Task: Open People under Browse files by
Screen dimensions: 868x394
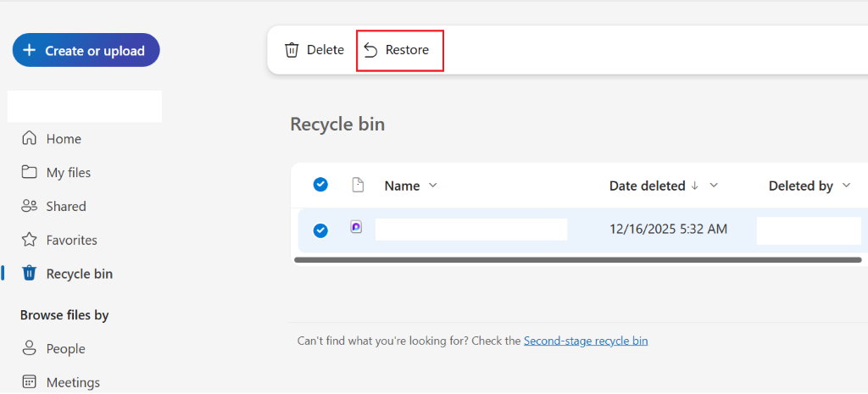Action: coord(65,348)
